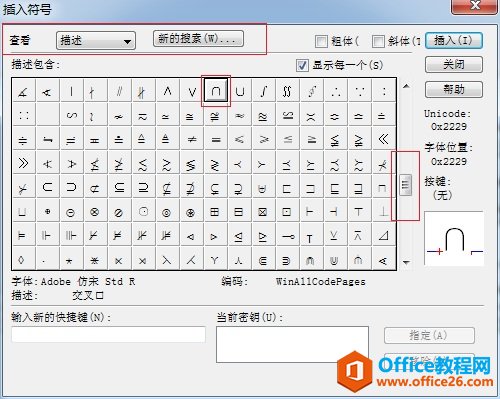This screenshot has height=399, width=500.
Task: Select the logical AND ∧ symbol
Action: pyautogui.click(x=168, y=90)
